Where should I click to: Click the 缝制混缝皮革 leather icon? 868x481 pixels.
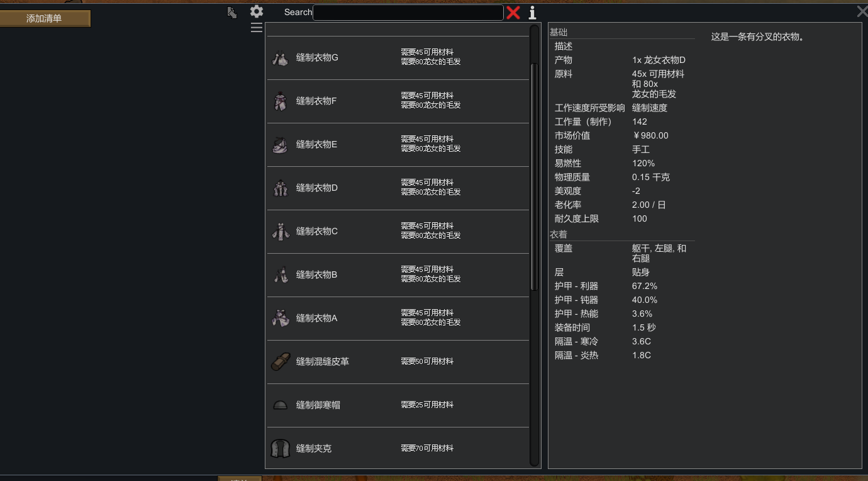click(281, 362)
